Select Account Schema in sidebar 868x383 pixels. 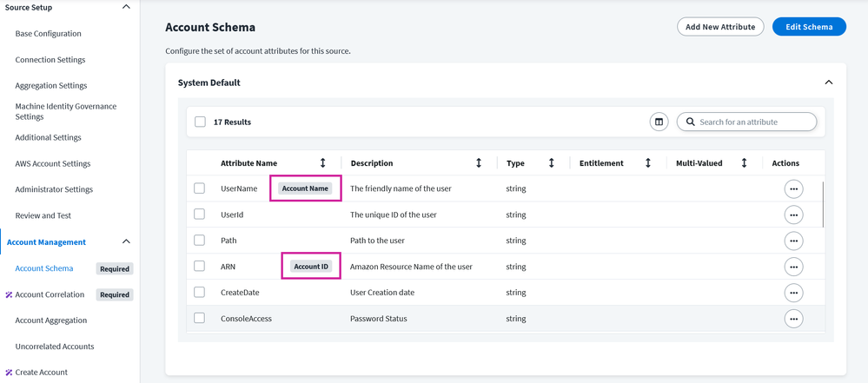tap(44, 268)
